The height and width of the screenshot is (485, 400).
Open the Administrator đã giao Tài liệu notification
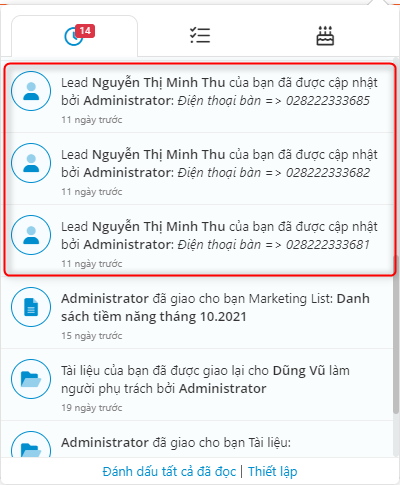click(197, 440)
